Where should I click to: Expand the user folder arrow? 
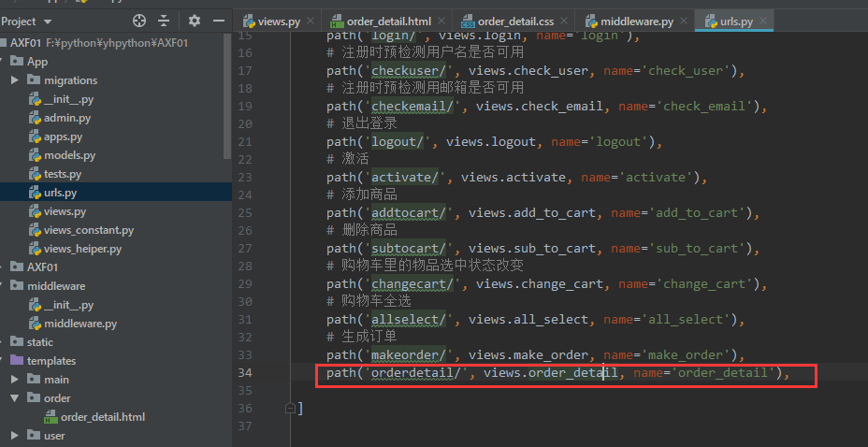tap(15, 436)
